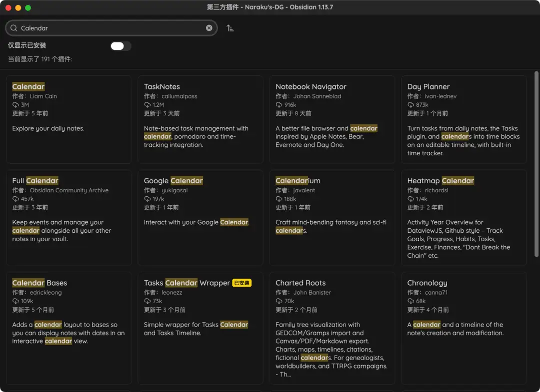The image size is (540, 392).
Task: Toggle the 仅显示已安装 switch
Action: (x=120, y=46)
